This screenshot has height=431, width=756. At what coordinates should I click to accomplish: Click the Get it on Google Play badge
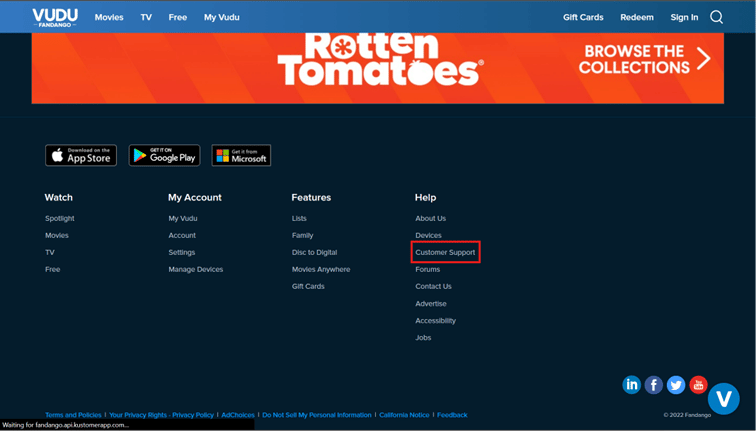click(x=164, y=155)
